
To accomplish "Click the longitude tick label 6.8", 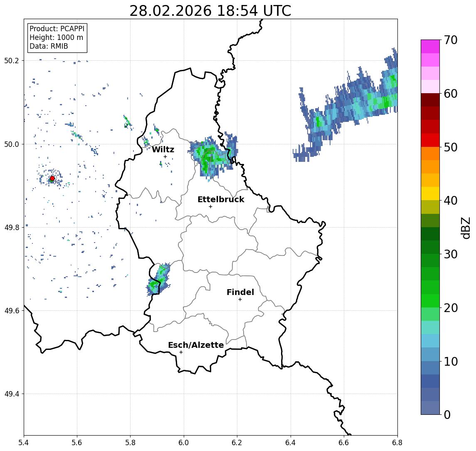I will pyautogui.click(x=397, y=443).
